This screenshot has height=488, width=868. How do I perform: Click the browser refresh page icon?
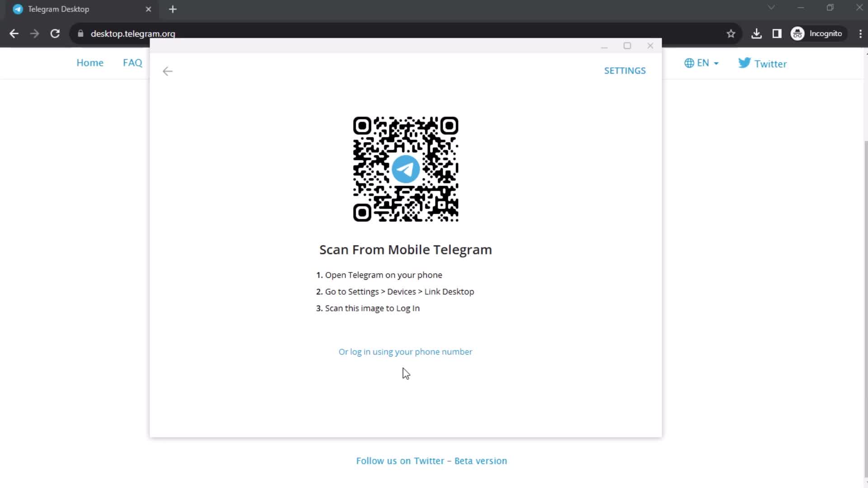click(x=54, y=33)
